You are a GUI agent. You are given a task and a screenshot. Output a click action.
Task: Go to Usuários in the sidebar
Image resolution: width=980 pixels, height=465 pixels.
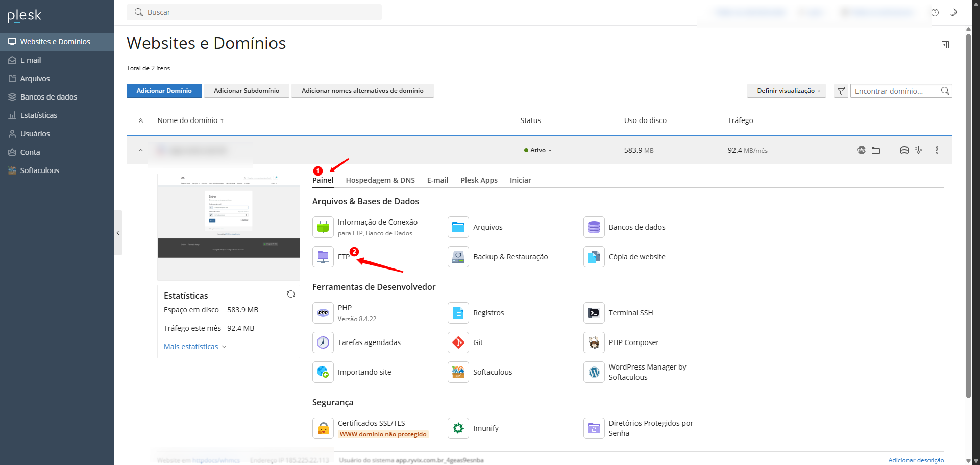57,134
